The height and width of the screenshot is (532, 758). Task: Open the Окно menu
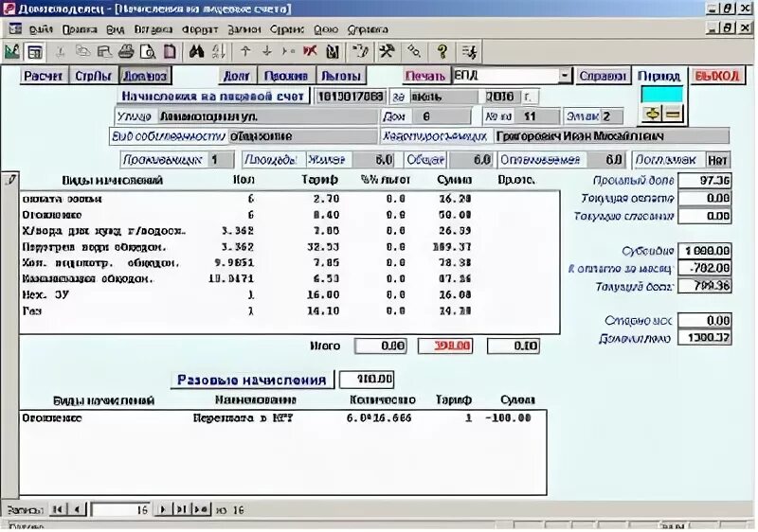(x=326, y=30)
